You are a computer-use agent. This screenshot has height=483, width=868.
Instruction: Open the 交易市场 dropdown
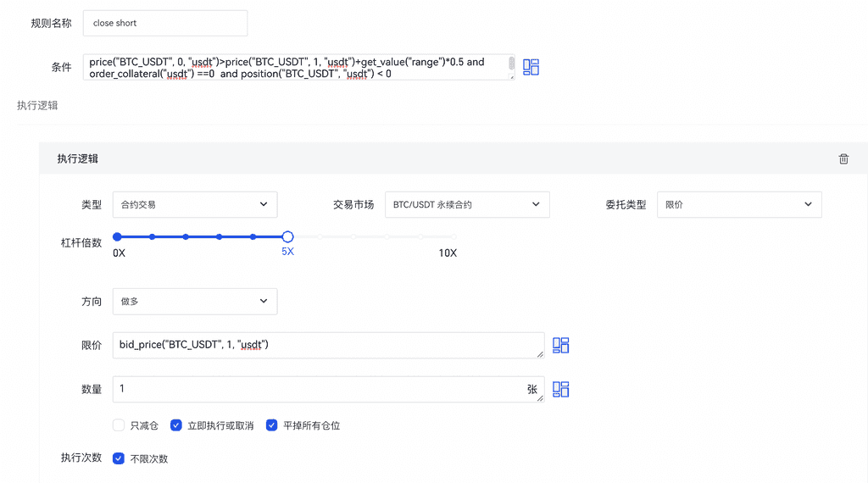coord(466,204)
